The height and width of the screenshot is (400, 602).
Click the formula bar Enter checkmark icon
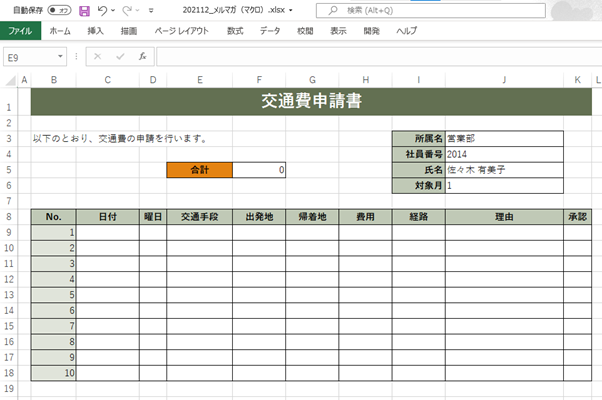(120, 57)
